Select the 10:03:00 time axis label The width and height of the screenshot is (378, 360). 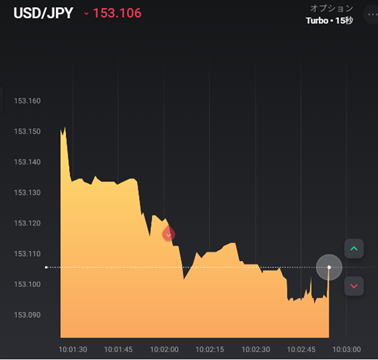pyautogui.click(x=347, y=349)
